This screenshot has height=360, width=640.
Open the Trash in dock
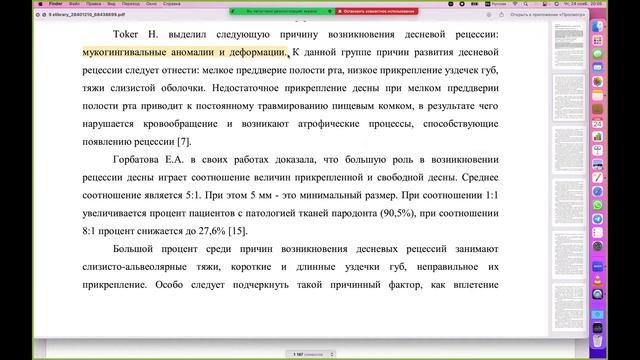597,341
